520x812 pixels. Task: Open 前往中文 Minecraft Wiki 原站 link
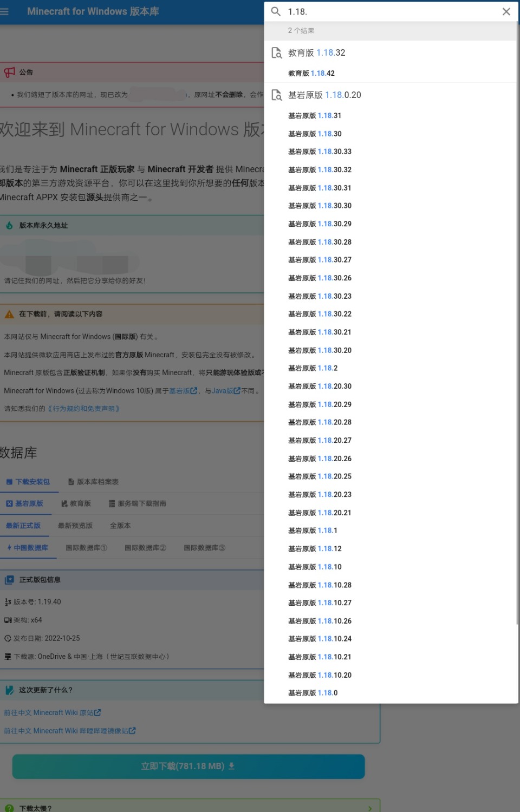click(53, 713)
